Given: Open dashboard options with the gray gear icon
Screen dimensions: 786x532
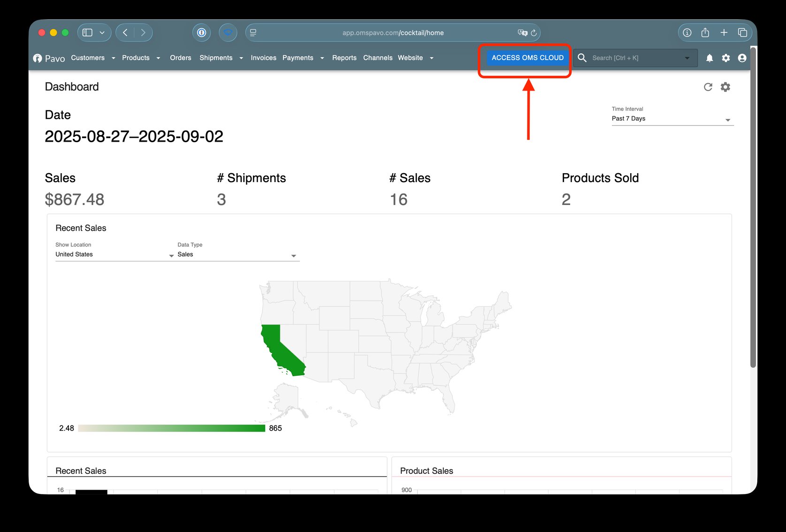Looking at the screenshot, I should pyautogui.click(x=725, y=87).
